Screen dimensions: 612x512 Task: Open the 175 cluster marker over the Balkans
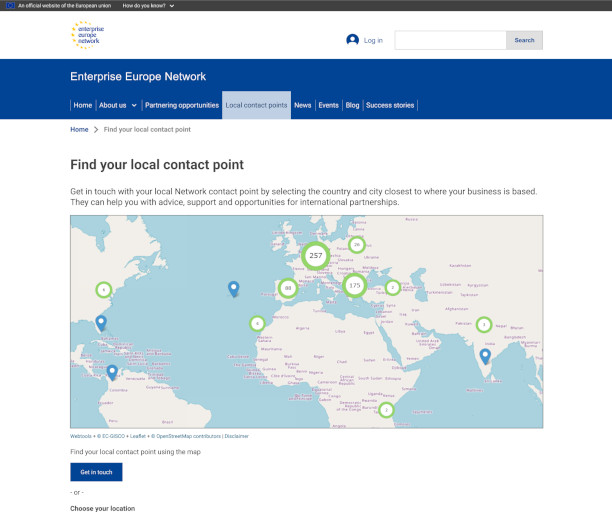point(354,285)
